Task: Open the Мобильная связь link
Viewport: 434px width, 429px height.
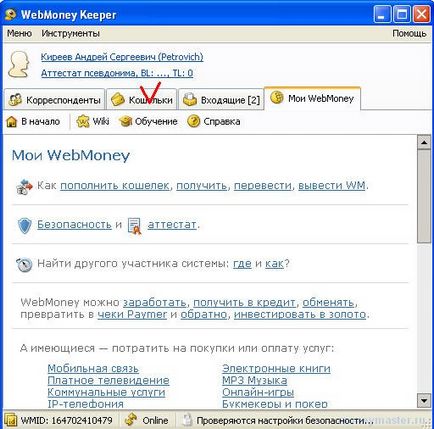Action: coord(93,368)
